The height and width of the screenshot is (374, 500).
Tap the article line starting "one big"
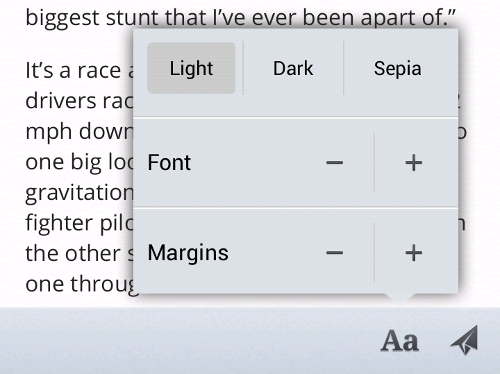79,162
